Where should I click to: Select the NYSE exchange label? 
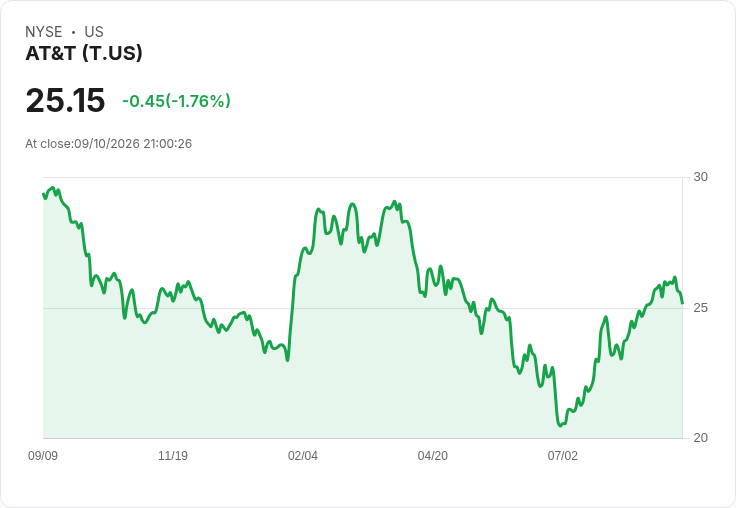(44, 32)
